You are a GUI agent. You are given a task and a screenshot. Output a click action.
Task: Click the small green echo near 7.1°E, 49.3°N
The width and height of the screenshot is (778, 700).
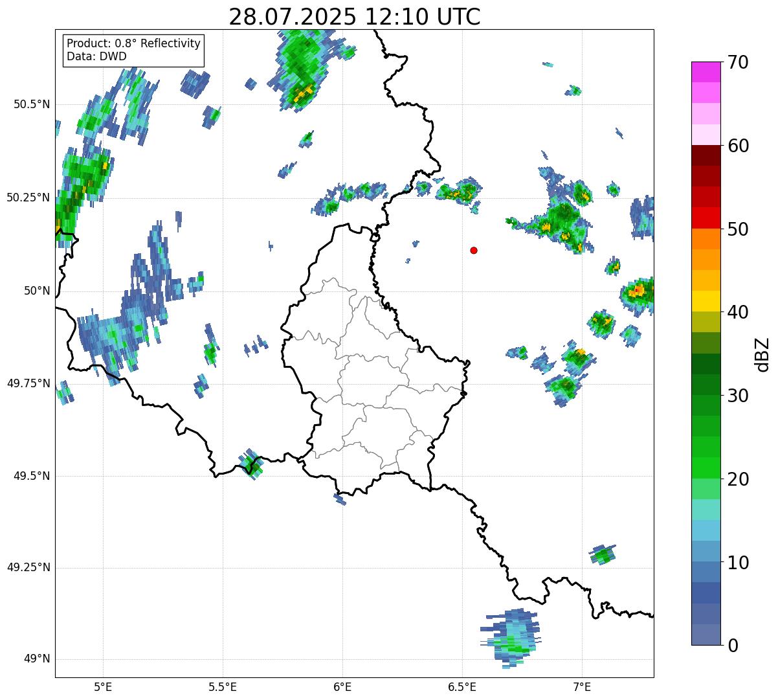[603, 554]
